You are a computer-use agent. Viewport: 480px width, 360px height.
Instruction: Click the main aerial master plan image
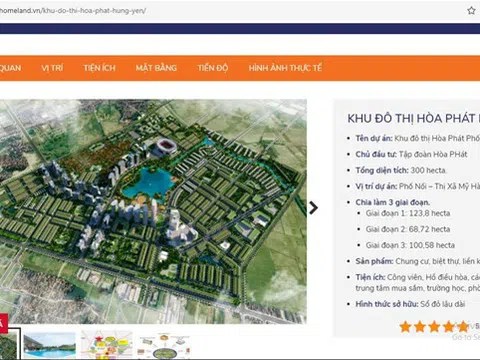(153, 211)
